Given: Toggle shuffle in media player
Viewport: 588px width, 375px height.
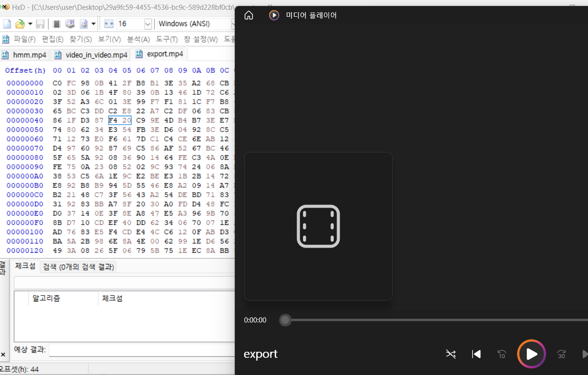Looking at the screenshot, I should click(x=451, y=354).
